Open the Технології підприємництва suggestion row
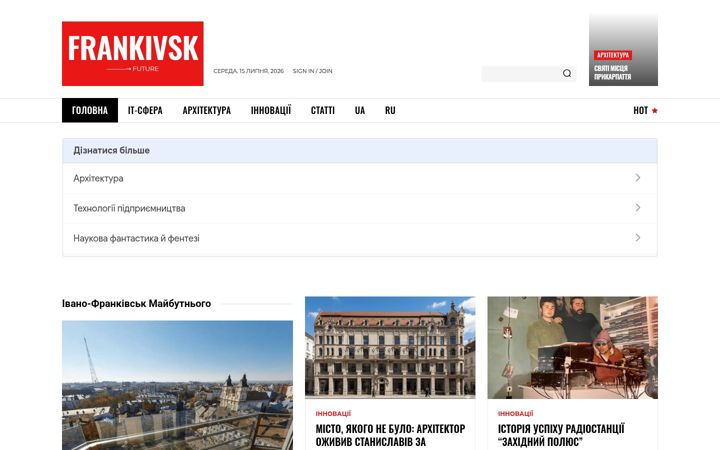The width and height of the screenshot is (720, 450). tap(360, 208)
